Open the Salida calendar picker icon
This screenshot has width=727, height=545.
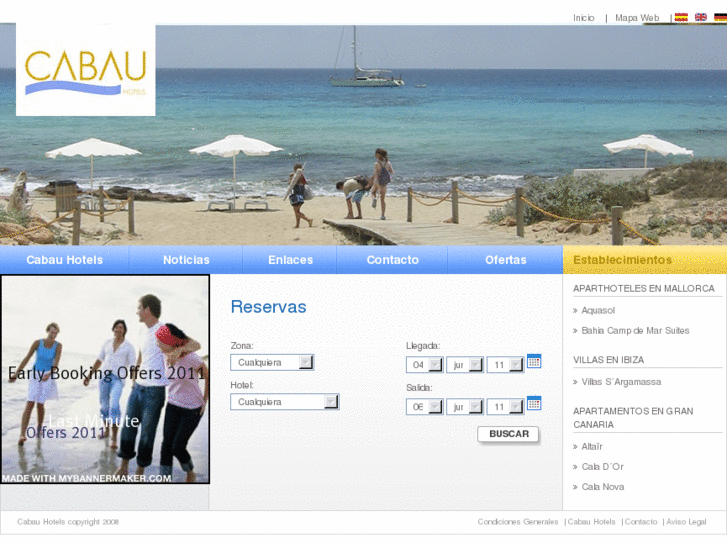[534, 403]
